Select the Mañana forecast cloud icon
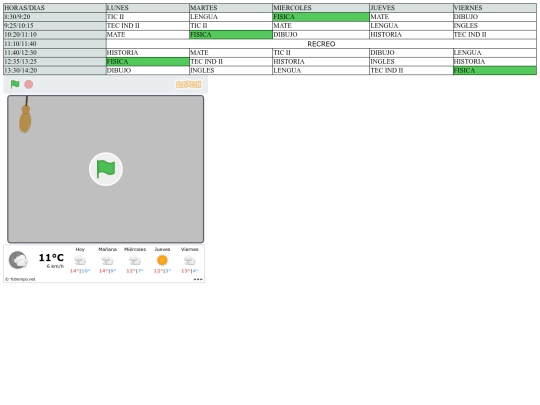540x405 pixels. point(107,260)
